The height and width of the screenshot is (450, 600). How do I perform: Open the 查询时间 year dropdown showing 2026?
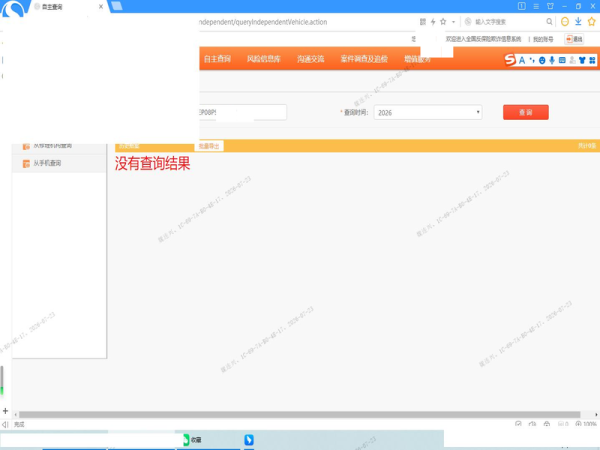coord(428,112)
